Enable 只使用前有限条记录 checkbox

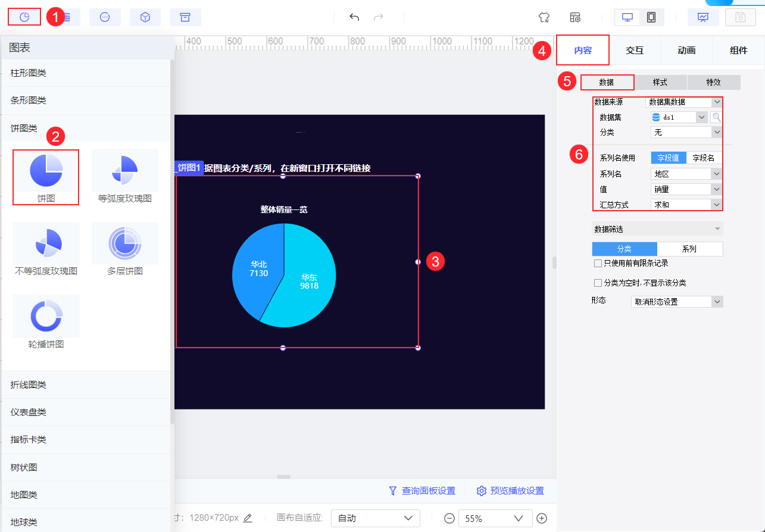598,263
